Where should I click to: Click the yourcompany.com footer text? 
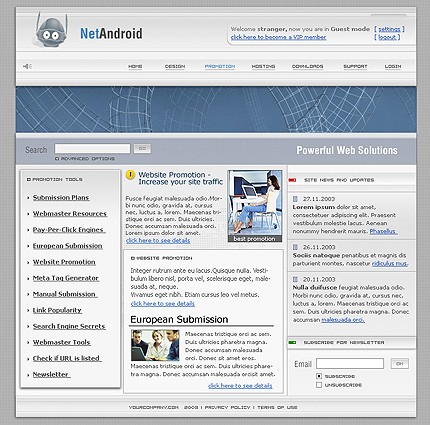point(154,407)
